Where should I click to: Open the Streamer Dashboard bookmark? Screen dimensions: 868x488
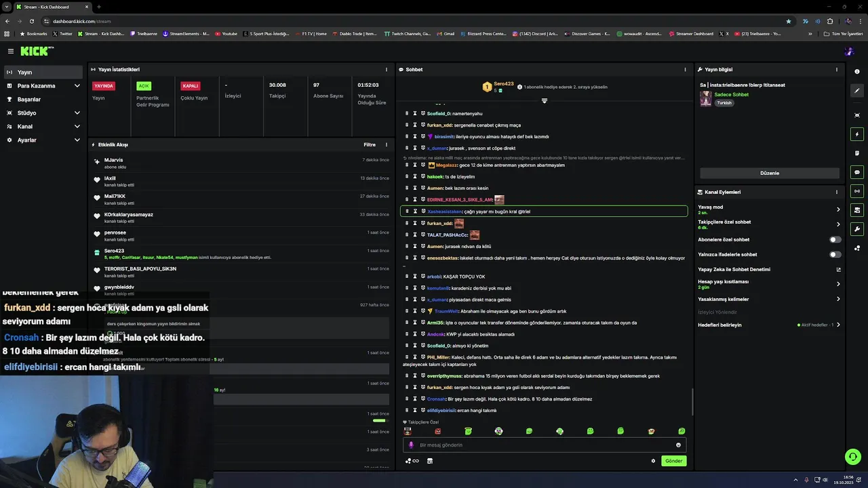point(691,33)
